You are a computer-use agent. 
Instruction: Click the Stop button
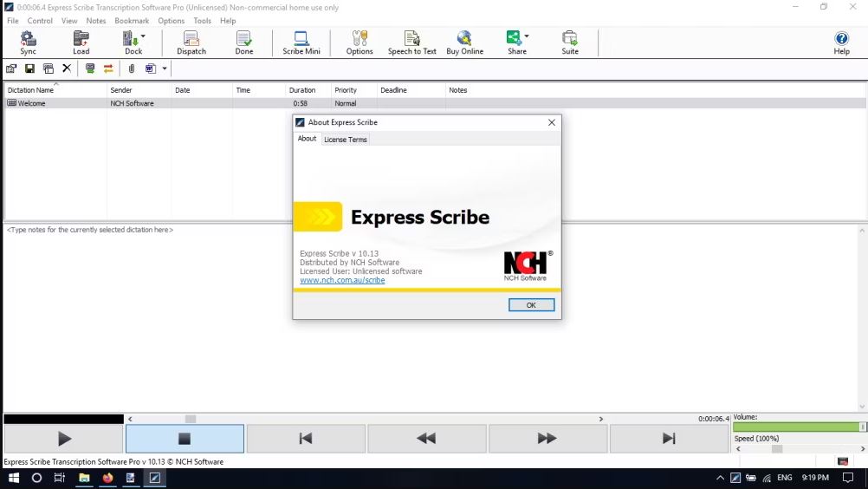coord(185,439)
